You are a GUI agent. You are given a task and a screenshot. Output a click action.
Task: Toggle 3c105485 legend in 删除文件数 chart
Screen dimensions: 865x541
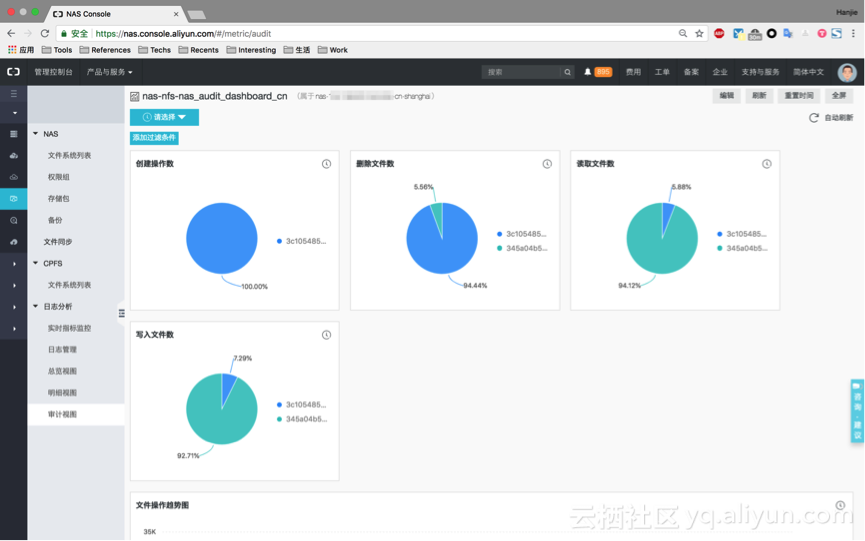click(x=522, y=234)
